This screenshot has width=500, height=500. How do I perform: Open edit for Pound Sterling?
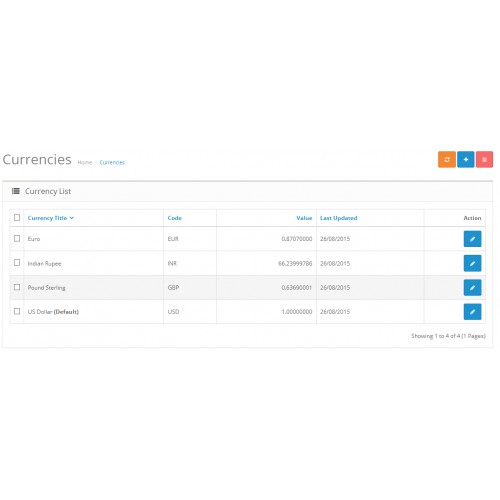(472, 287)
